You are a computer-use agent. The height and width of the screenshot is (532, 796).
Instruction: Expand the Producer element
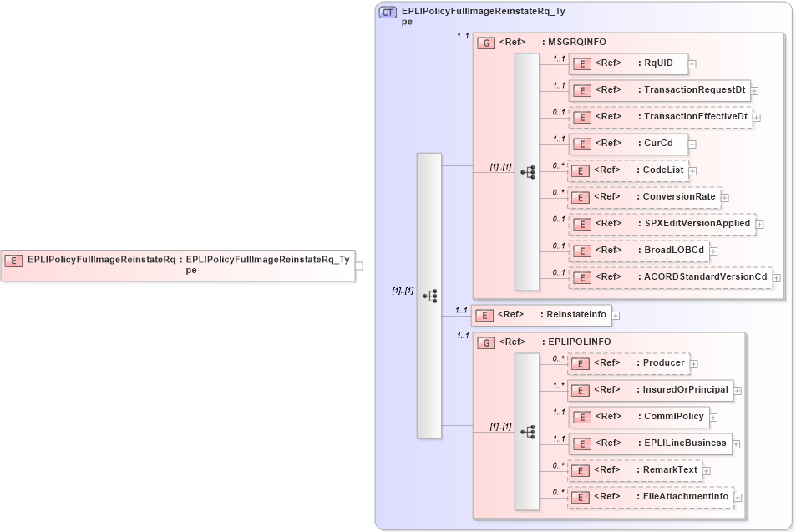click(x=694, y=363)
